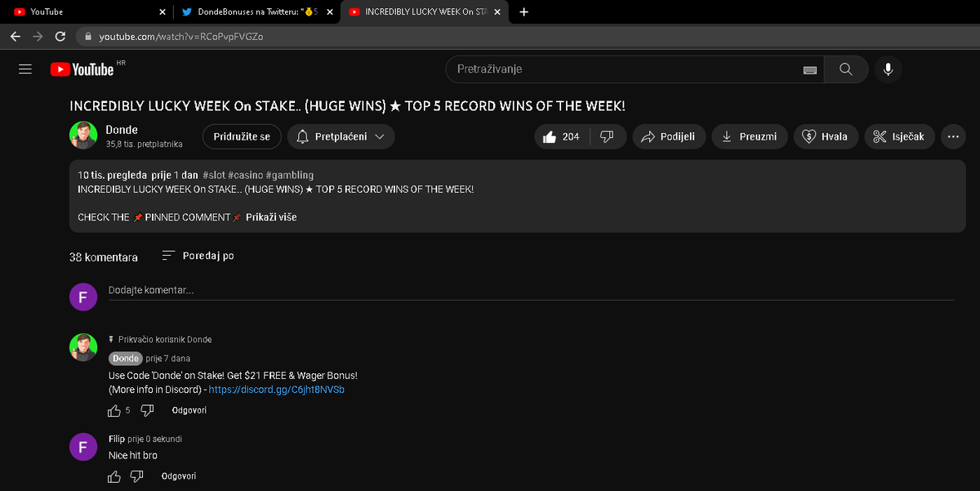Close the INCREDIBLY LUCKY WEEK tab

coord(497,12)
